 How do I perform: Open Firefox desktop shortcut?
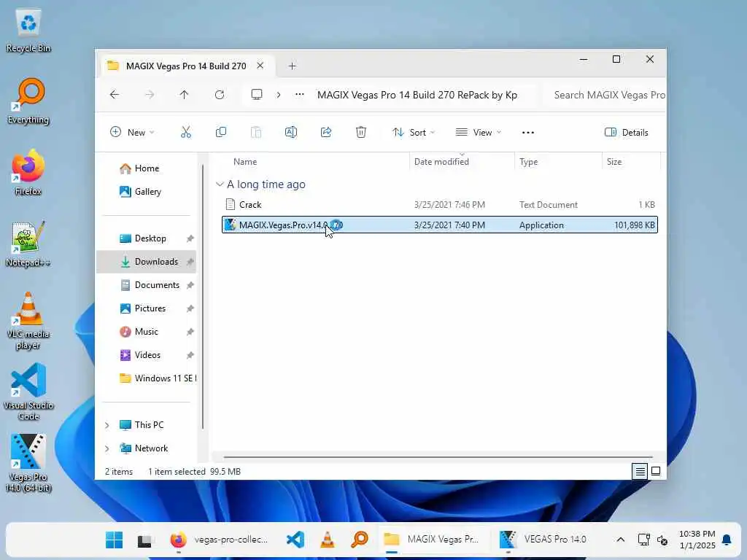[x=28, y=173]
